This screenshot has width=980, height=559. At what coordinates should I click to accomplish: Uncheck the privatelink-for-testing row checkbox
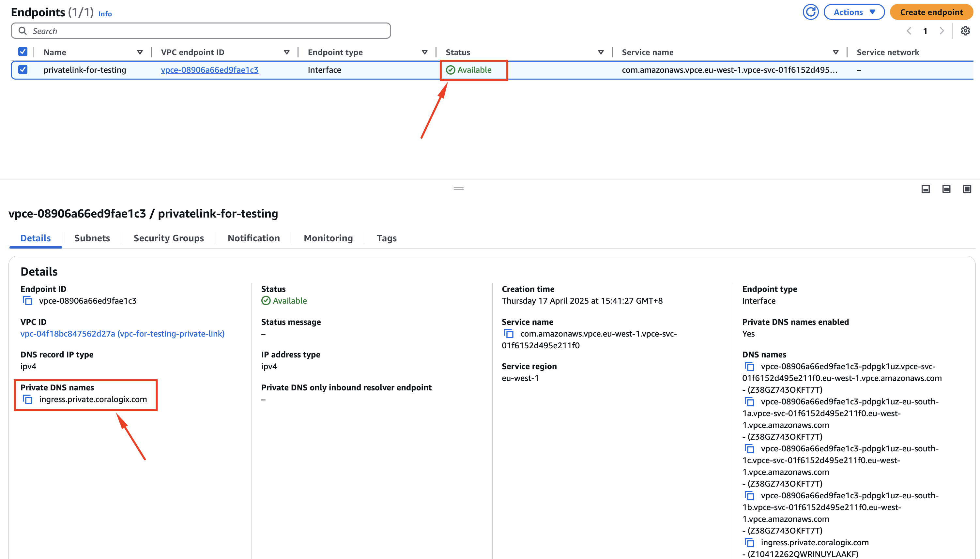[x=23, y=70]
